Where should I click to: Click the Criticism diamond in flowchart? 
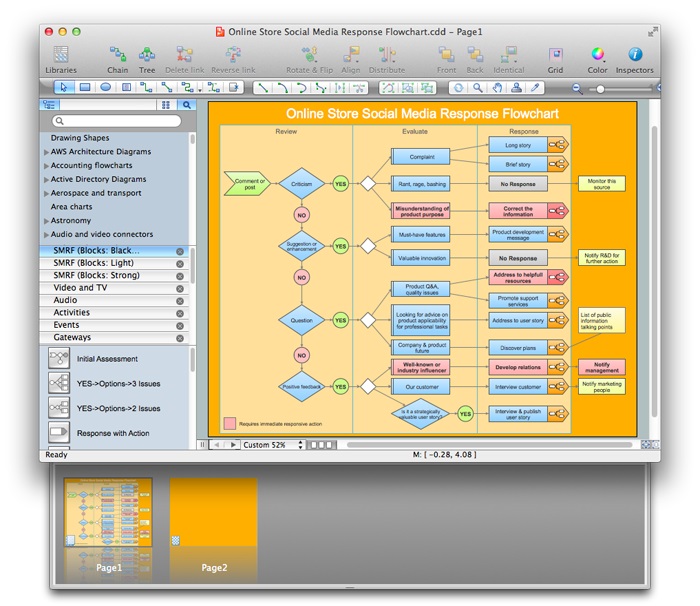[302, 184]
